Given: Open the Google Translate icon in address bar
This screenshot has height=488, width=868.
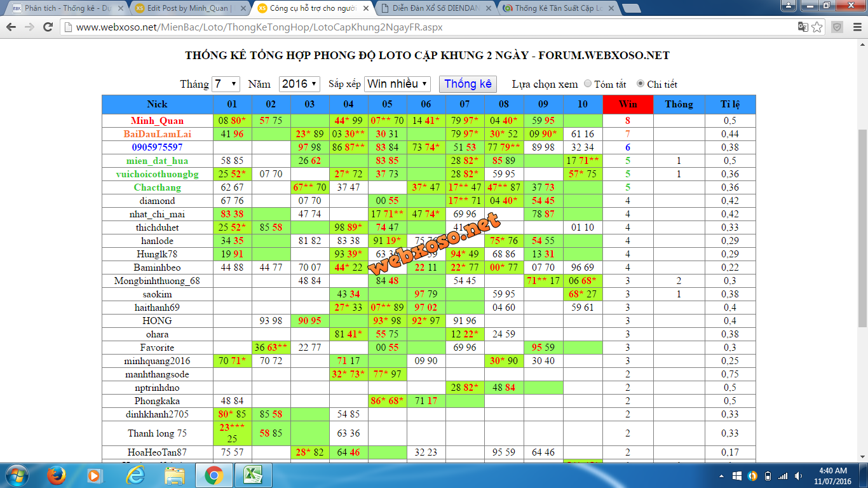Looking at the screenshot, I should tap(803, 27).
